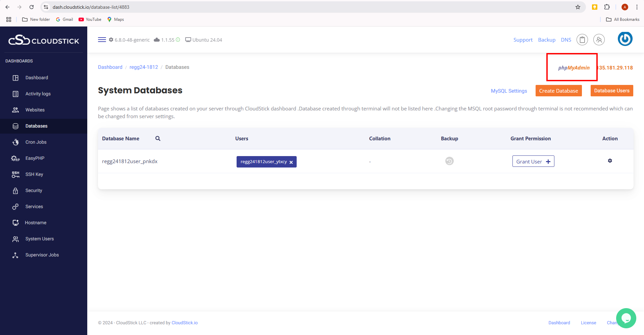
Task: Go to SSH Key in the sidebar
Action: click(x=34, y=174)
